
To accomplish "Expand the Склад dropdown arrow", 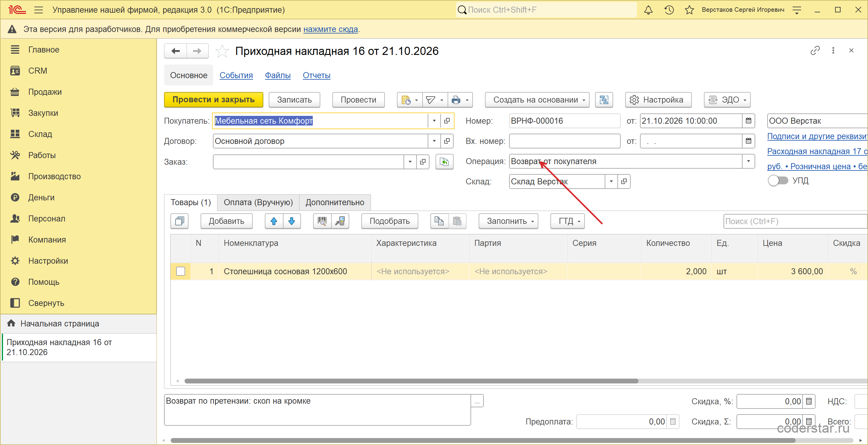I will (611, 181).
